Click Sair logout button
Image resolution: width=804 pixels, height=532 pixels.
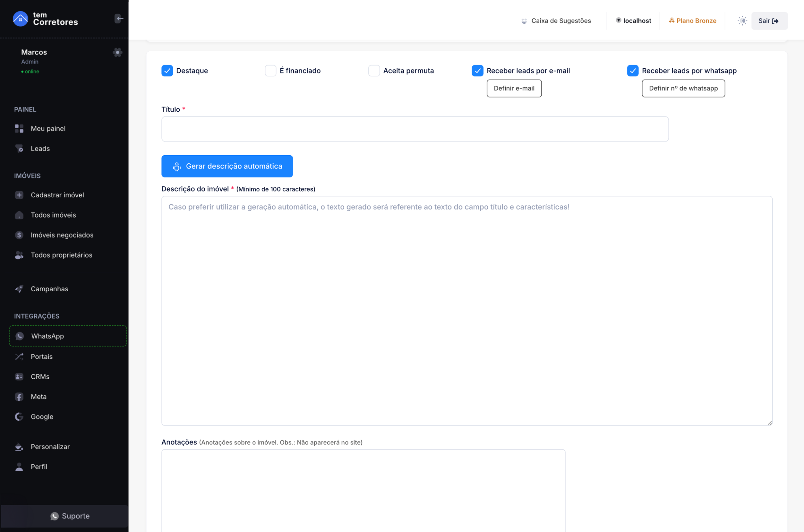pos(769,21)
